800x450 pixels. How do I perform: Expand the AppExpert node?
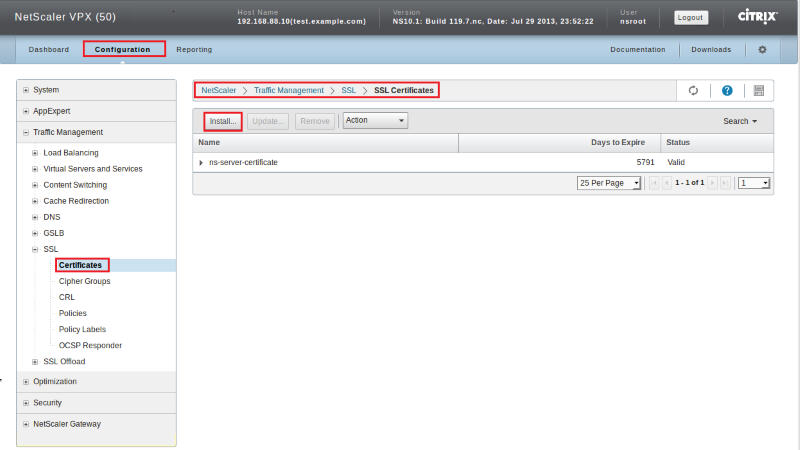coord(26,111)
